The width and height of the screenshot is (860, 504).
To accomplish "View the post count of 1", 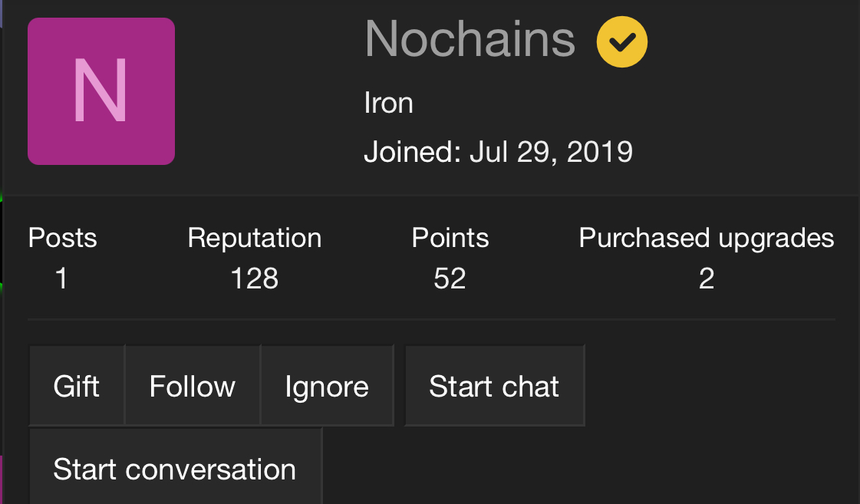I will (x=61, y=278).
